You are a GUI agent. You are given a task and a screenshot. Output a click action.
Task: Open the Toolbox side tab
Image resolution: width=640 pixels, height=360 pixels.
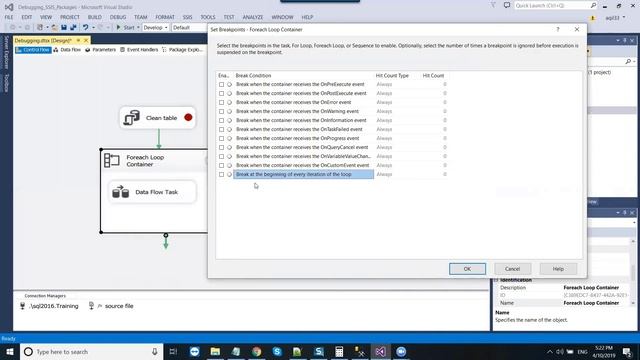coord(6,83)
